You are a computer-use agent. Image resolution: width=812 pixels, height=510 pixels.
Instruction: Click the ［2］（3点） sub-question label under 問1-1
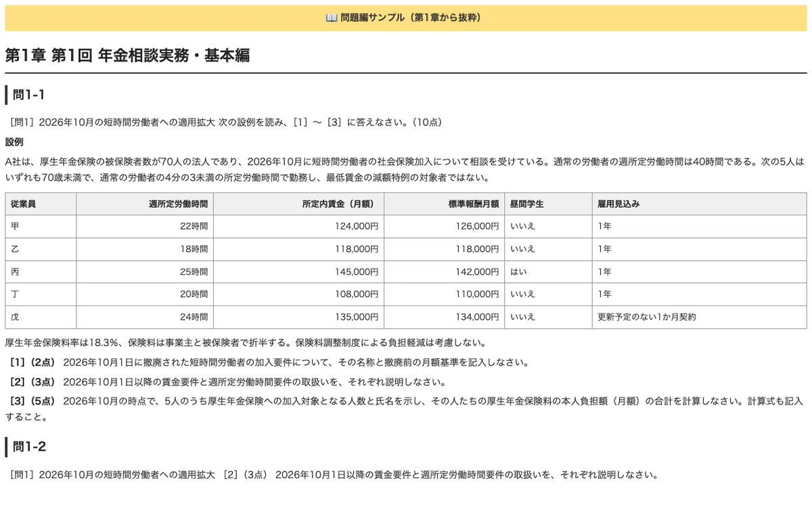tap(33, 382)
